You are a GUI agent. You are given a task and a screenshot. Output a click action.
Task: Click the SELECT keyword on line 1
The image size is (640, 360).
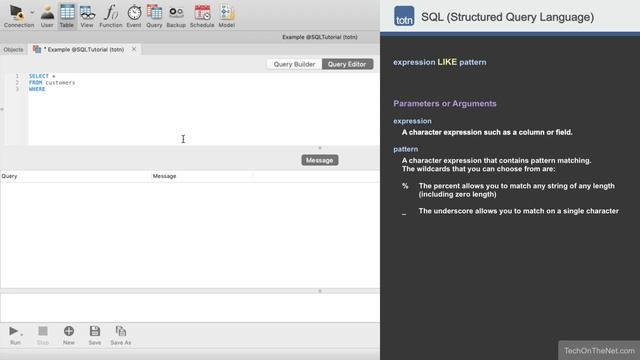(x=39, y=76)
